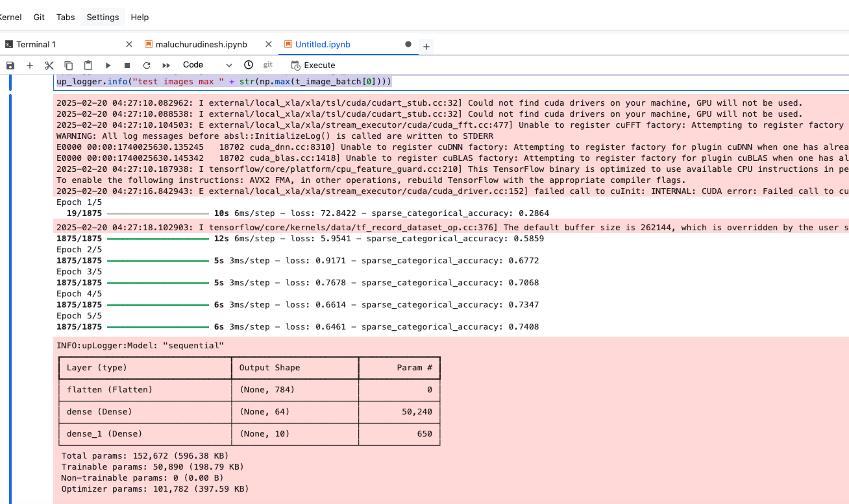Switch to maluchurudinesh.ipynb tab
The width and height of the screenshot is (849, 504).
[x=201, y=44]
